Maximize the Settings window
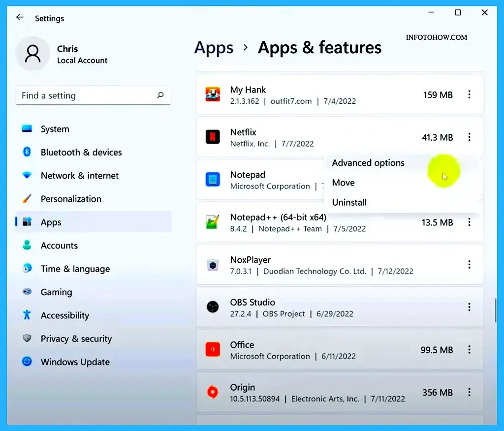This screenshot has height=431, width=504. pos(458,12)
